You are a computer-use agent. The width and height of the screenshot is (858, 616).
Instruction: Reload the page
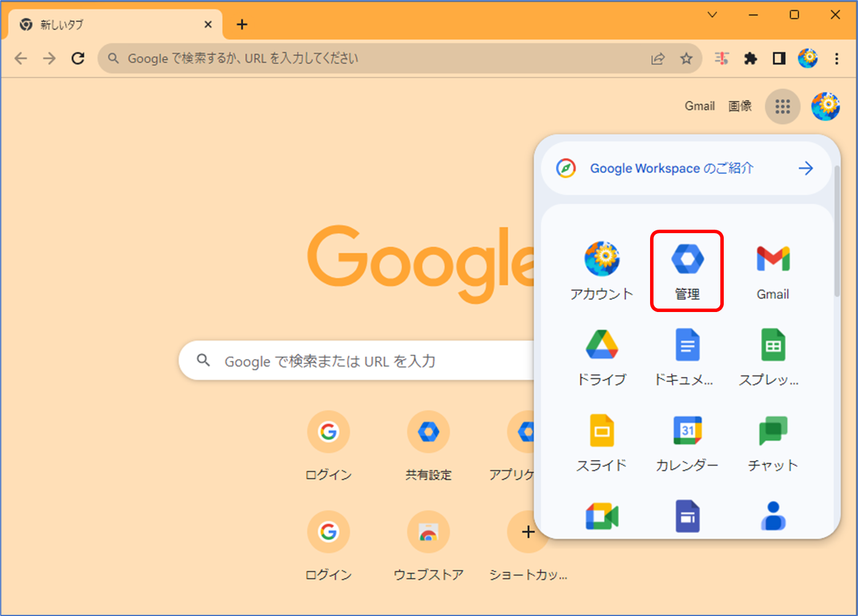[x=78, y=58]
